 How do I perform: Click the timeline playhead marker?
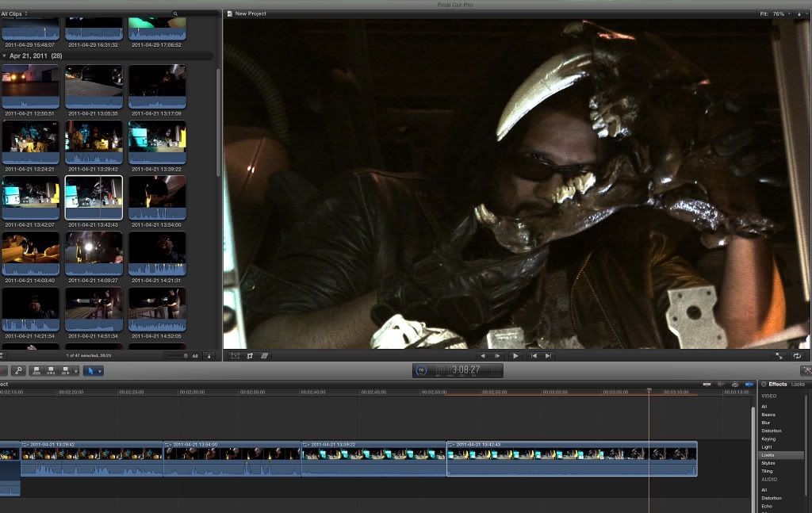point(649,390)
